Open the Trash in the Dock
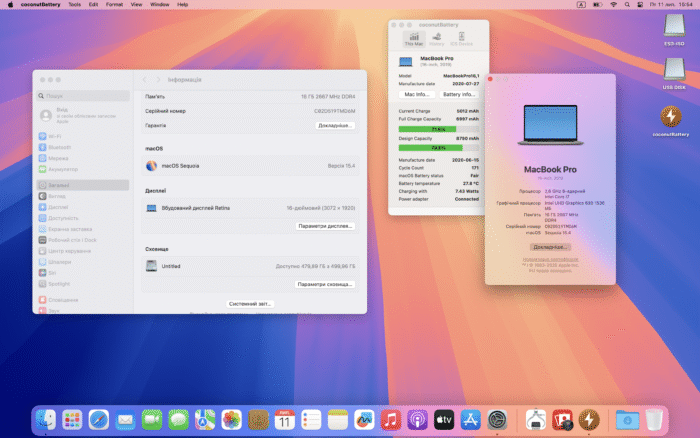Screen dimensions: 700x438 point(654,420)
